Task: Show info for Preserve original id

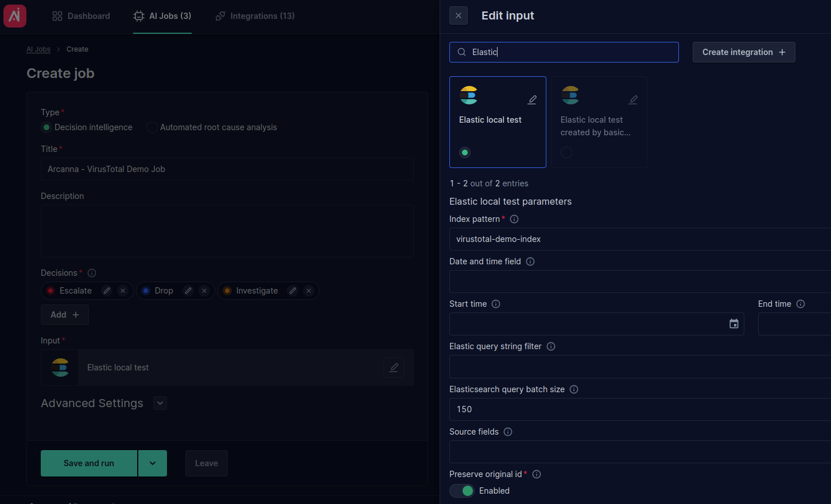Action: pyautogui.click(x=537, y=474)
